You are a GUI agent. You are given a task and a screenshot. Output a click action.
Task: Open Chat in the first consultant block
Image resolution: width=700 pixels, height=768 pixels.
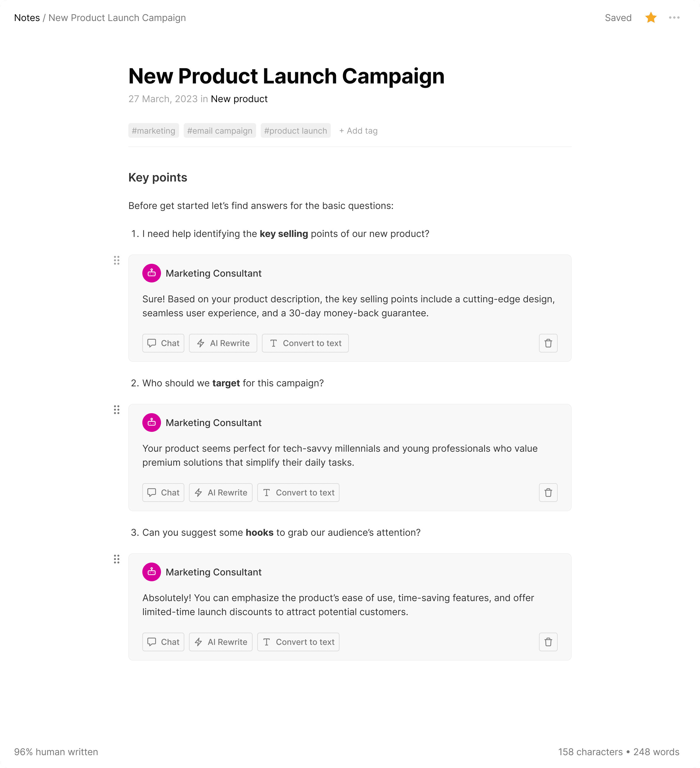[163, 343]
